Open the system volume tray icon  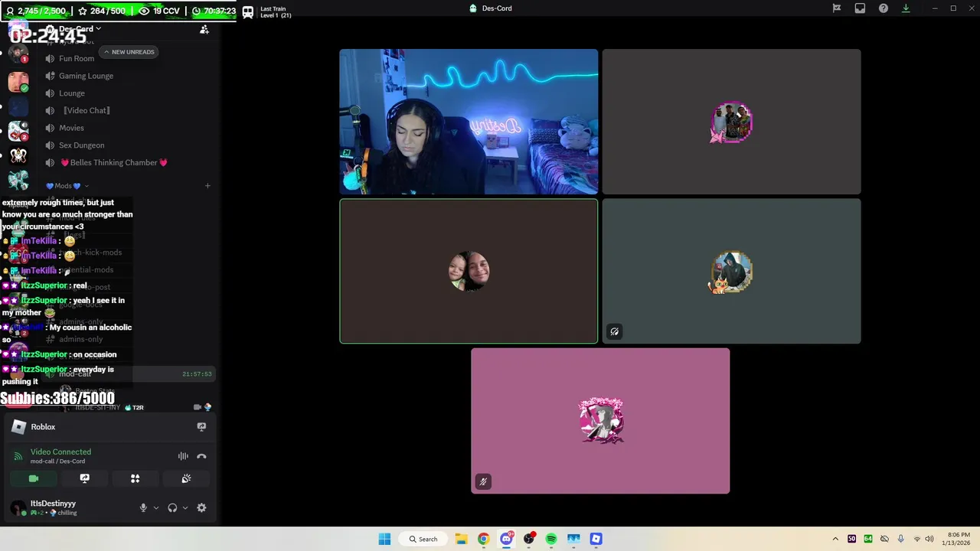pyautogui.click(x=929, y=539)
